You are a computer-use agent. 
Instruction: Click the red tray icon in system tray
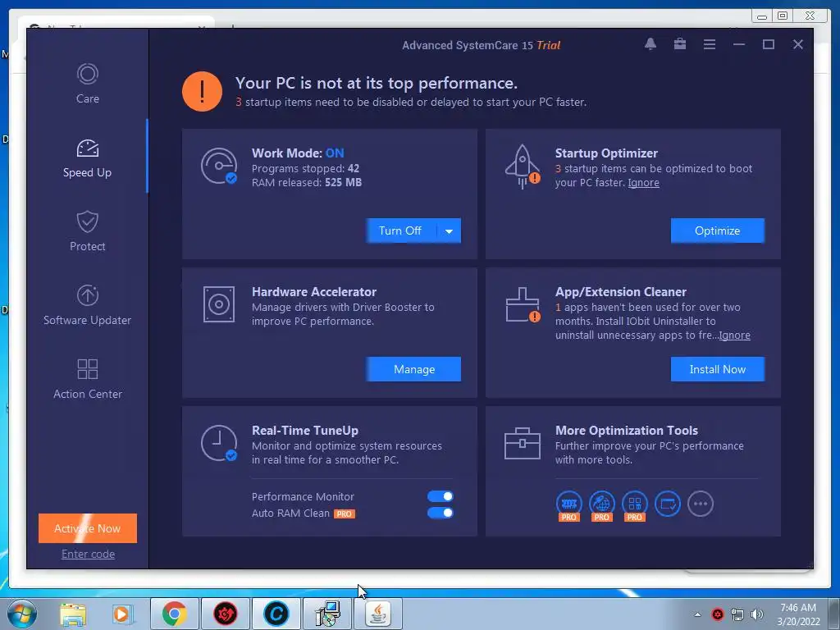(x=718, y=614)
